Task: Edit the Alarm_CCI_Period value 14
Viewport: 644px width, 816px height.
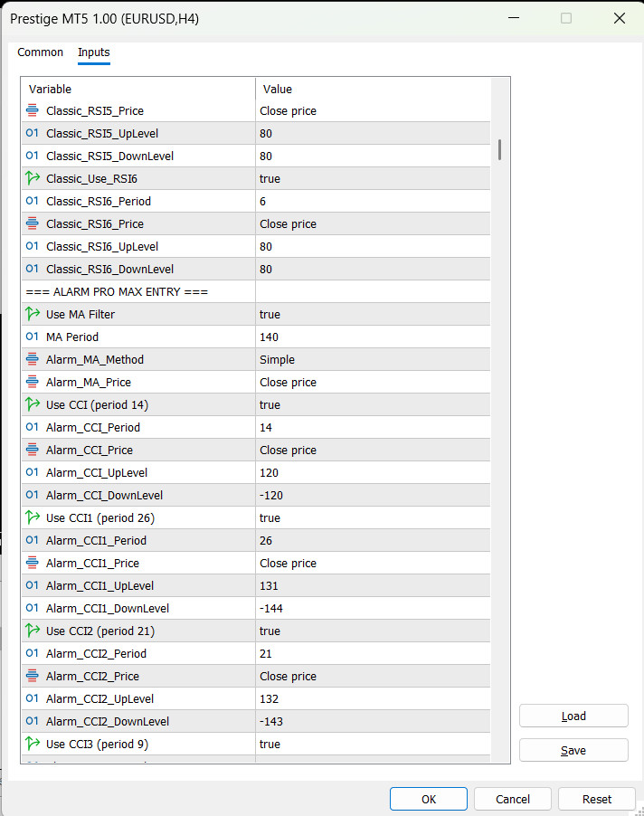Action: [373, 427]
